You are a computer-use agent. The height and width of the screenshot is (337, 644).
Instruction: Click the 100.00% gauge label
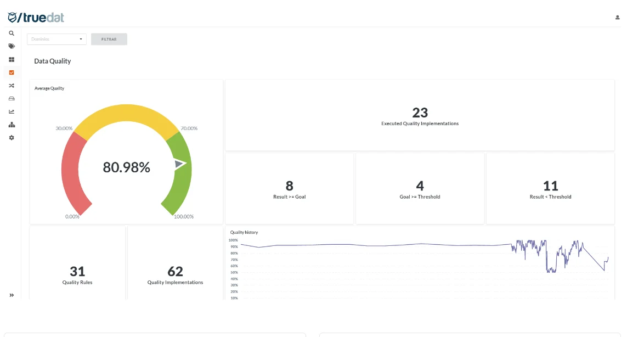tap(184, 217)
